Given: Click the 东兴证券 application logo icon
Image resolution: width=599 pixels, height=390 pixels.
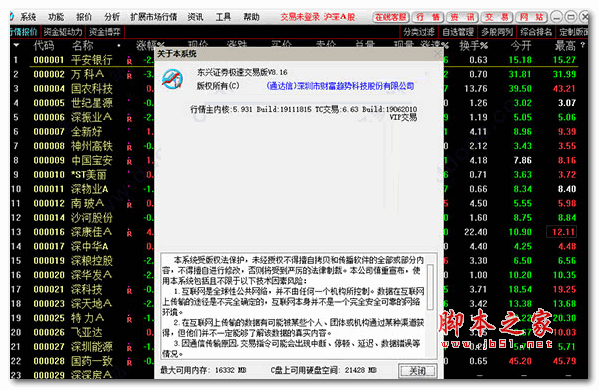Looking at the screenshot, I should pos(172,79).
